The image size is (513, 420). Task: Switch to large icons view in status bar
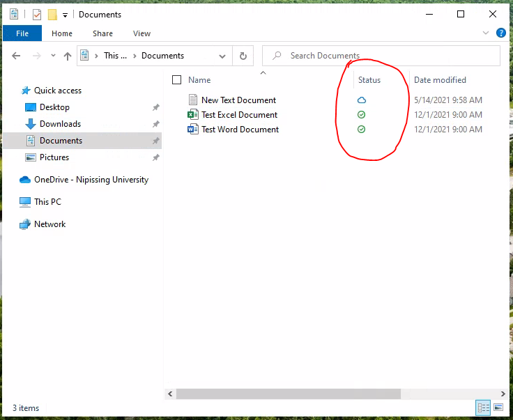[x=498, y=407]
